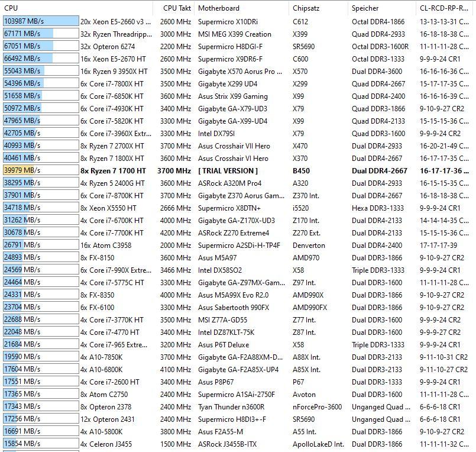Select the 4x Ryzen 5 2400G HT entry

point(112,183)
